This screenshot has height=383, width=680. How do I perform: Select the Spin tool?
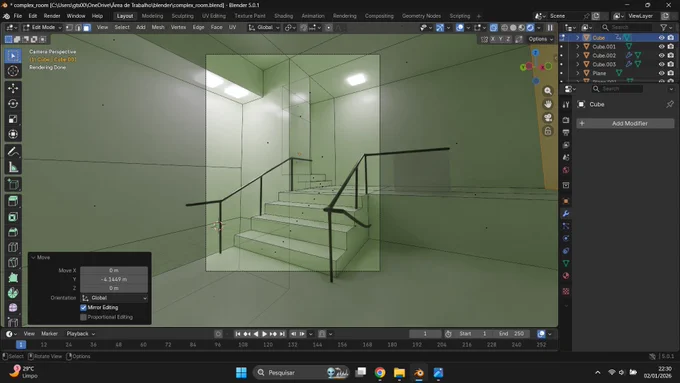pyautogui.click(x=13, y=293)
